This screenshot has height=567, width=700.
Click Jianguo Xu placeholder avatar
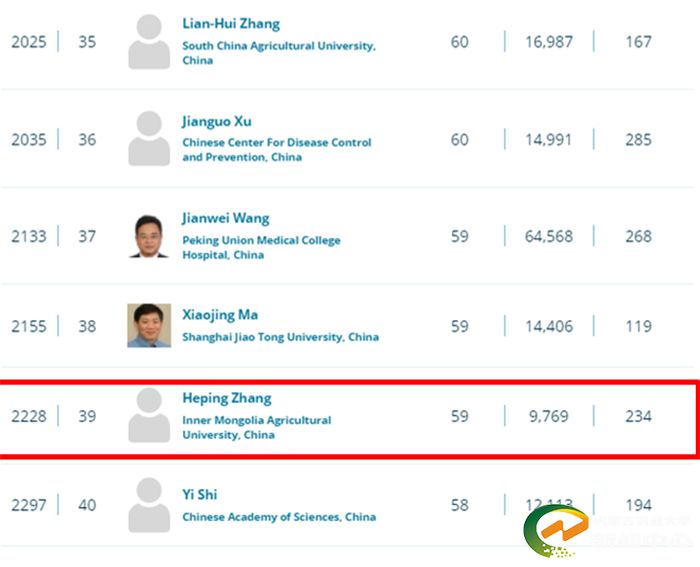pyautogui.click(x=149, y=138)
